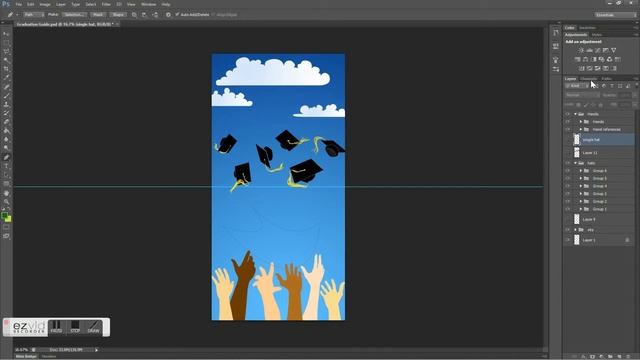Add a Vibrance adjustment

613,50
